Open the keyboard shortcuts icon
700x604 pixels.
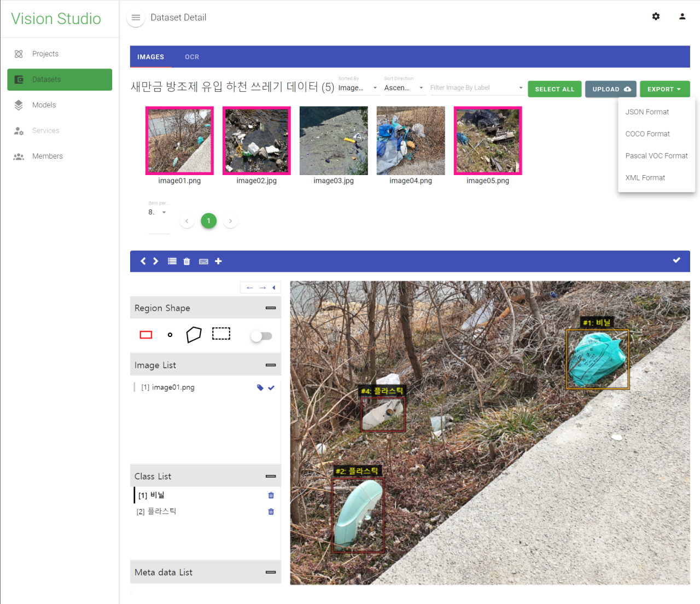click(x=203, y=262)
